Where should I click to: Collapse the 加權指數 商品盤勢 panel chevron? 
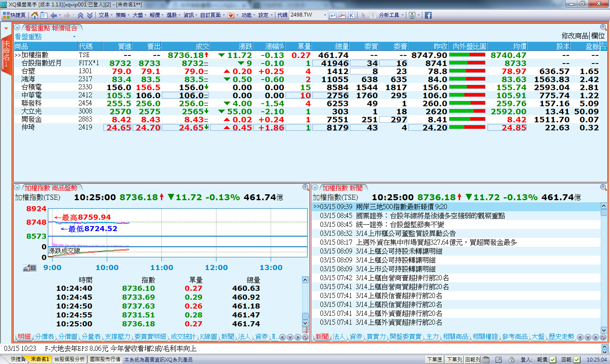17,188
